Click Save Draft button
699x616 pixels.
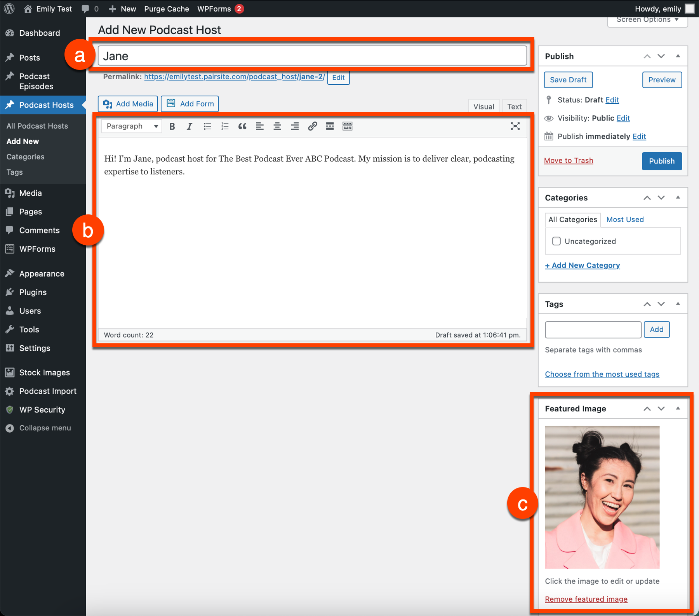pos(568,80)
